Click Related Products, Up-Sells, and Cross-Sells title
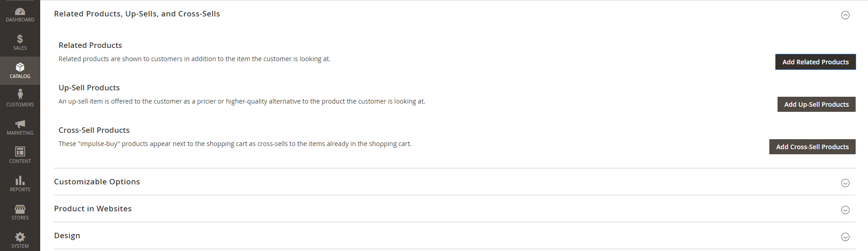Image resolution: width=868 pixels, height=251 pixels. (137, 14)
